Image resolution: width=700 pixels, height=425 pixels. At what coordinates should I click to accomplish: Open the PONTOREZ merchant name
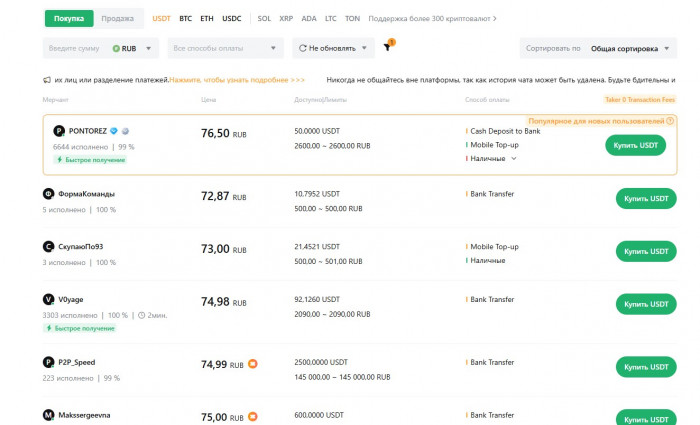coord(88,131)
